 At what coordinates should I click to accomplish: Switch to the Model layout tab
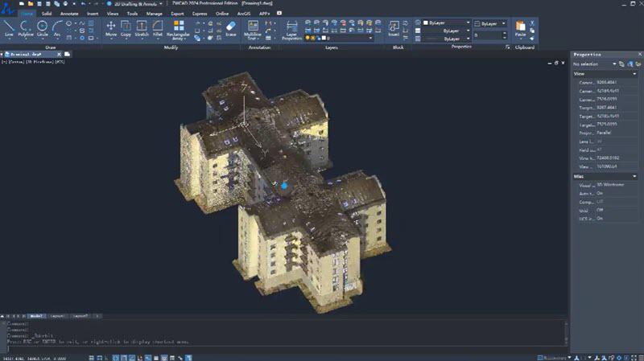(36, 316)
